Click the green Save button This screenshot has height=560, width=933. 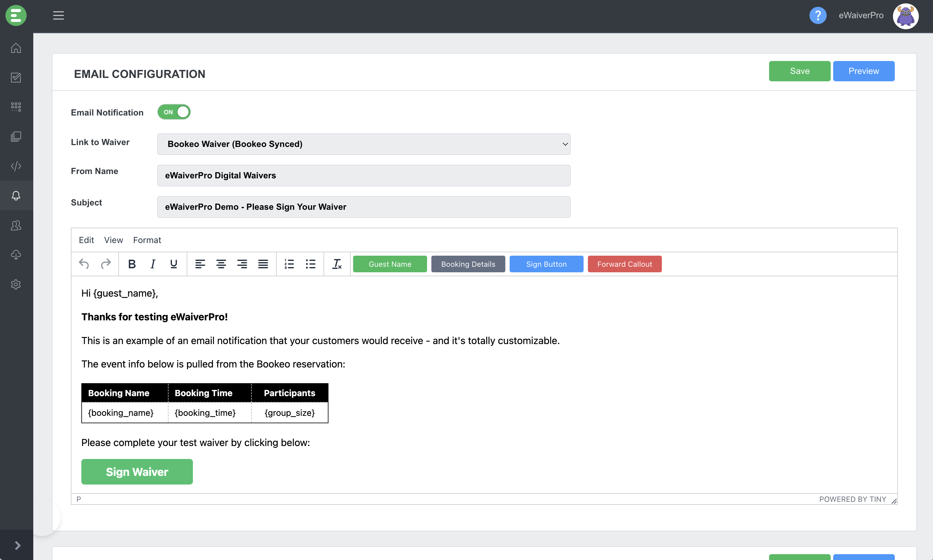(x=799, y=71)
